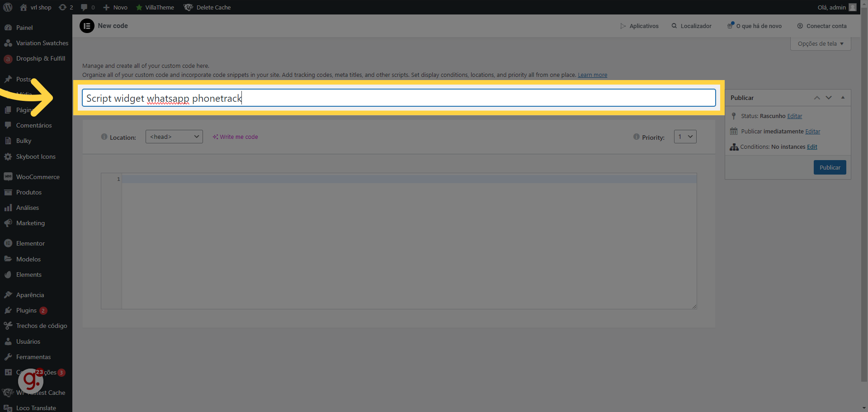Expand Opções de tela panel
Image resolution: width=868 pixels, height=412 pixels.
point(821,43)
